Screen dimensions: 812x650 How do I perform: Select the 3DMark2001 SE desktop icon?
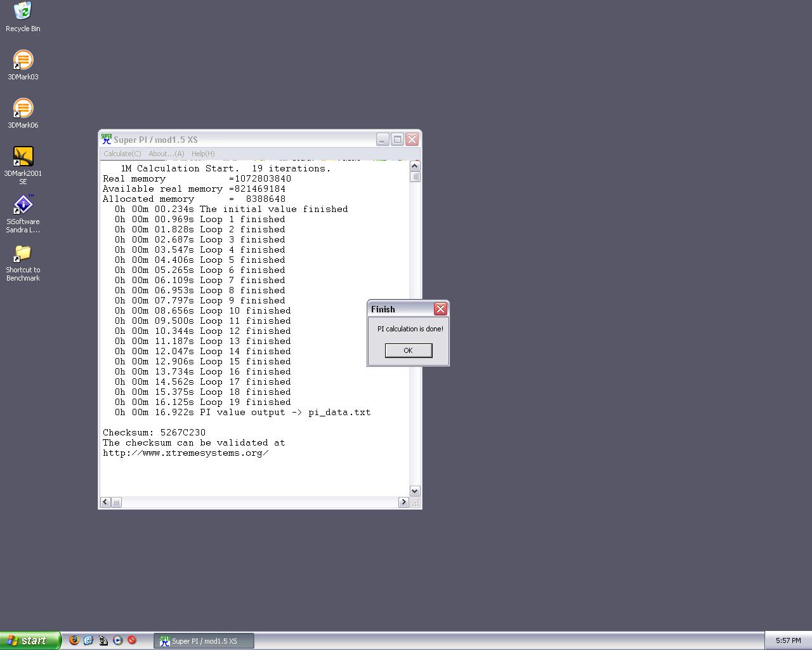tap(23, 166)
